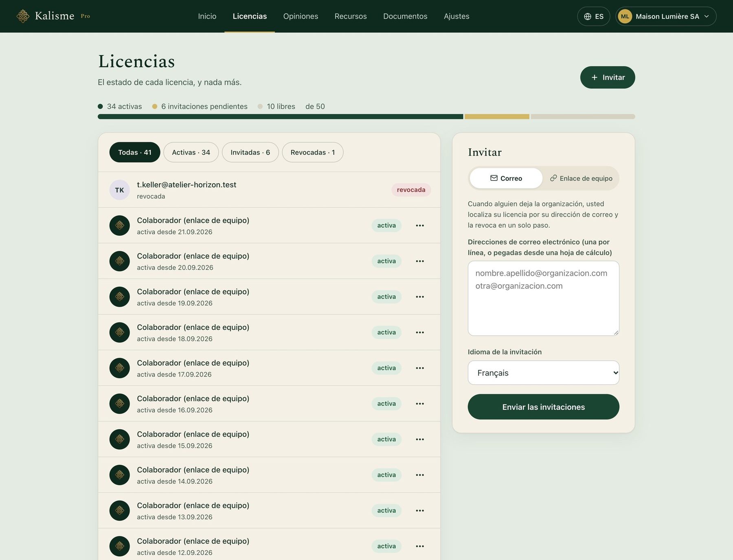Click the ML account avatar

pyautogui.click(x=625, y=16)
